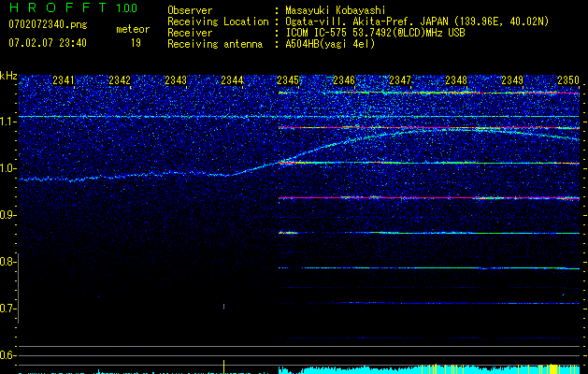Select the observer name Masayuki Kobayashi
The height and width of the screenshot is (374, 588).
(x=336, y=10)
